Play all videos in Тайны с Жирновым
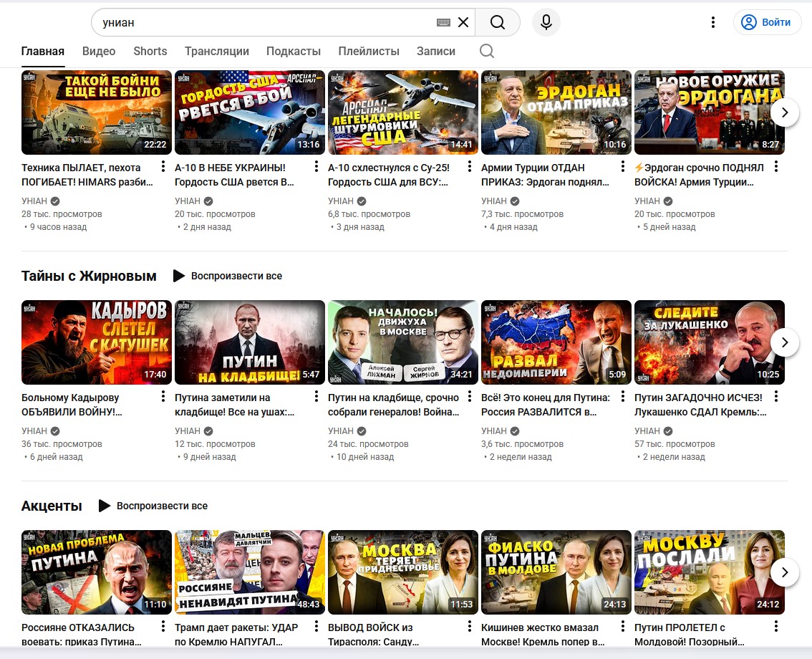 [228, 276]
